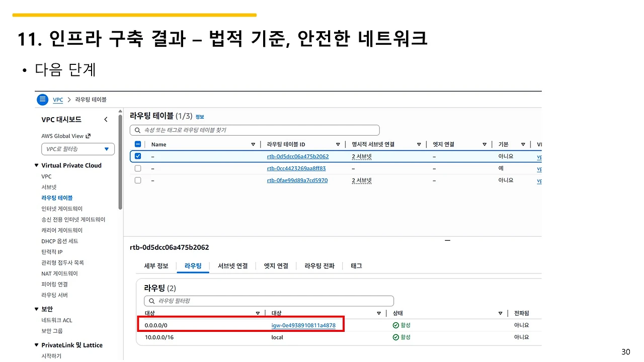Click the magnifier in the 라우팅 필터링 field
644x362 pixels.
click(x=150, y=301)
